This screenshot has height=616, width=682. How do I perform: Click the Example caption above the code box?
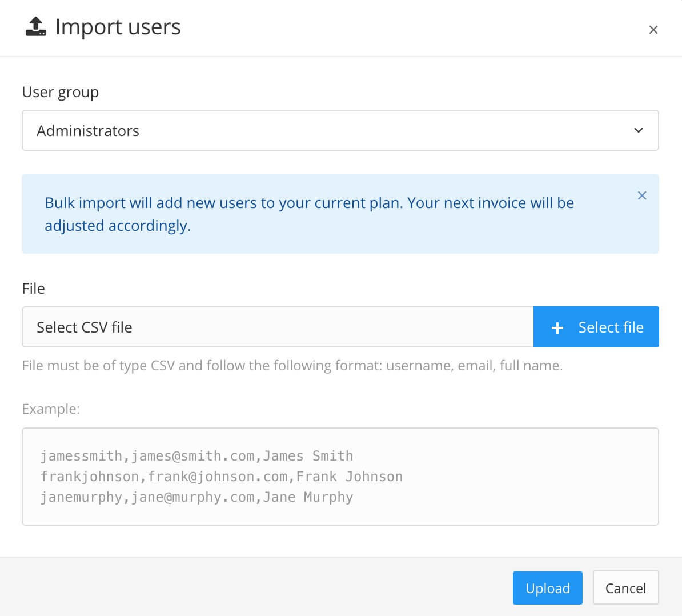click(50, 409)
